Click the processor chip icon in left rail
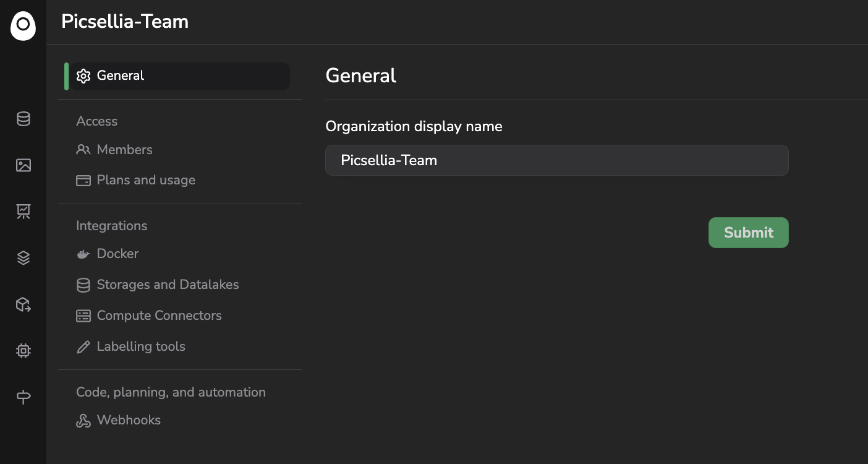Viewport: 868px width, 464px height. (x=23, y=351)
